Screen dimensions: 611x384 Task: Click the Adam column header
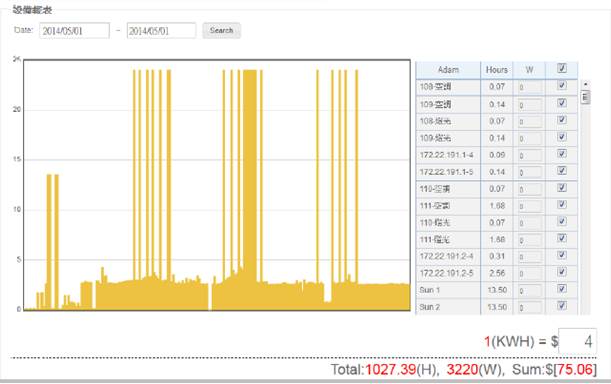[448, 70]
